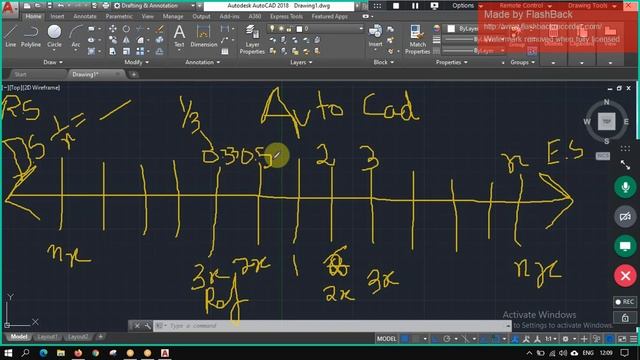
Task: Expand the Modify panel dropdown
Action: click(136, 62)
